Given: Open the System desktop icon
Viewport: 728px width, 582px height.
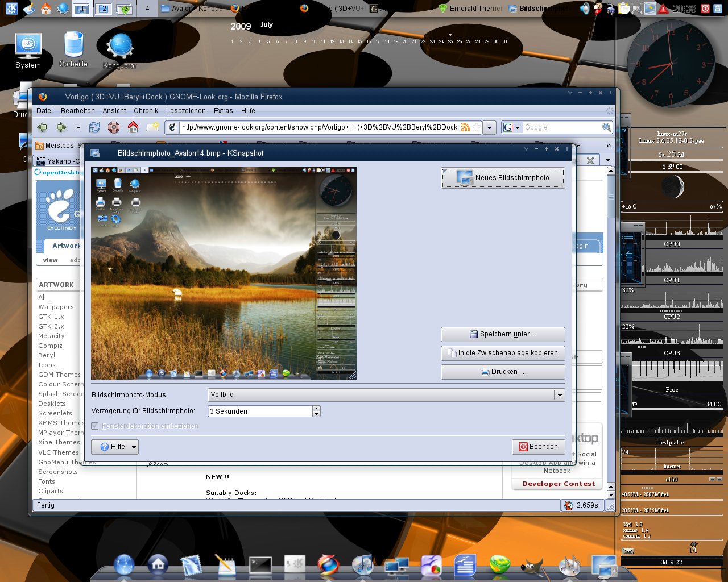Looking at the screenshot, I should (28, 51).
